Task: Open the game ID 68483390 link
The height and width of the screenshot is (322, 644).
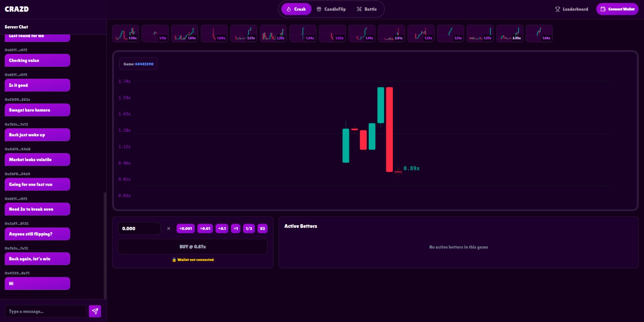Action: [144, 64]
